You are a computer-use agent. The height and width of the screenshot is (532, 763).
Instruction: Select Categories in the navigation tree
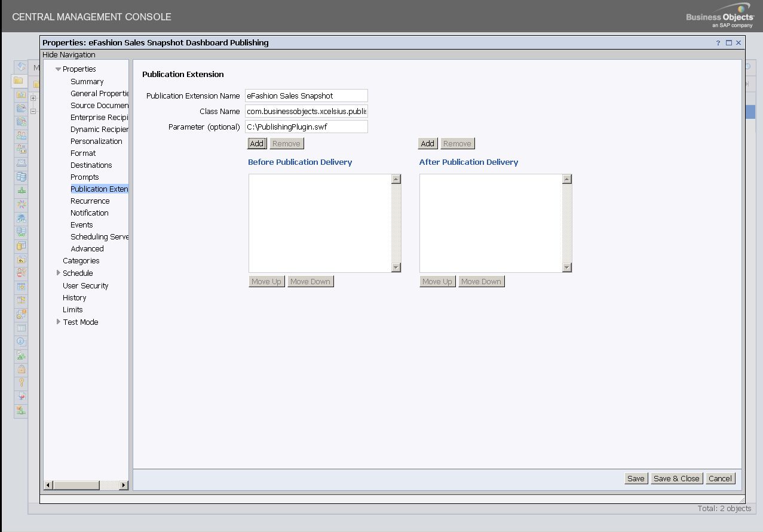(81, 261)
